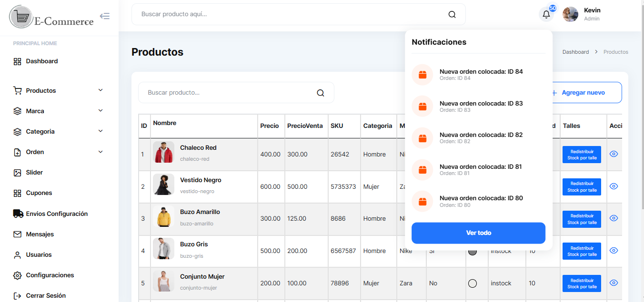Open the notifications bell icon
This screenshot has width=644, height=302.
point(546,14)
